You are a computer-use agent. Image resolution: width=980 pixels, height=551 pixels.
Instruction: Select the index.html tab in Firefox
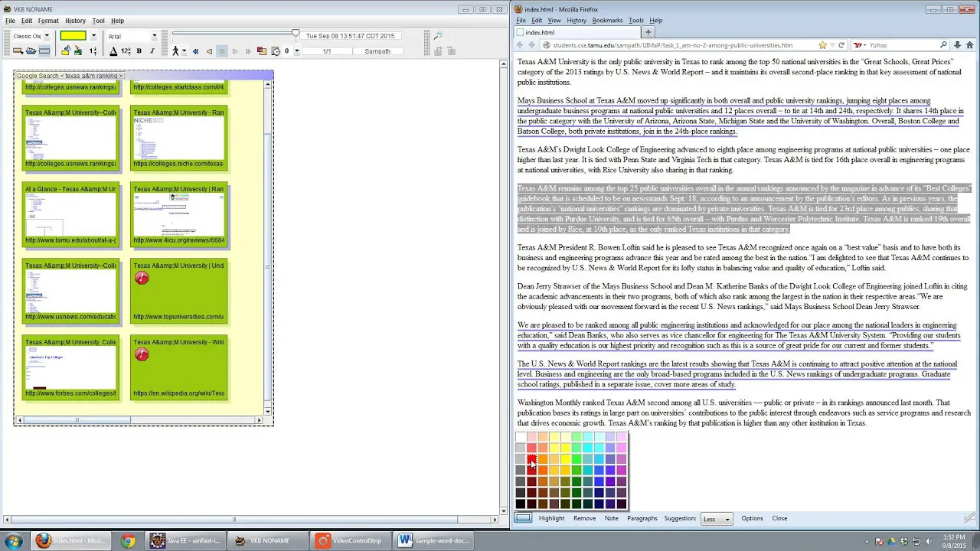(x=577, y=32)
